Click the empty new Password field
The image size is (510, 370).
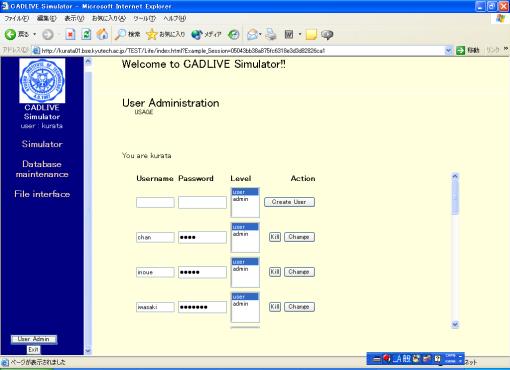202,202
